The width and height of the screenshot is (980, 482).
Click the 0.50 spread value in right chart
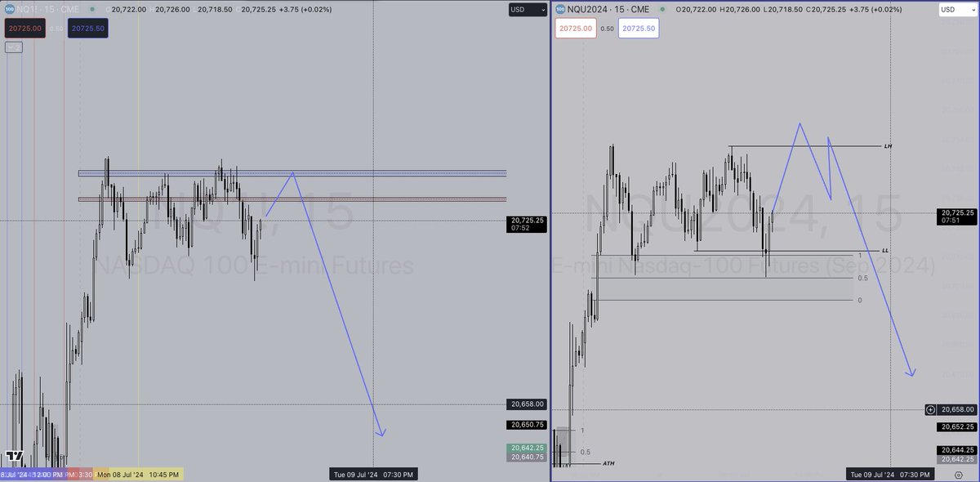click(606, 28)
